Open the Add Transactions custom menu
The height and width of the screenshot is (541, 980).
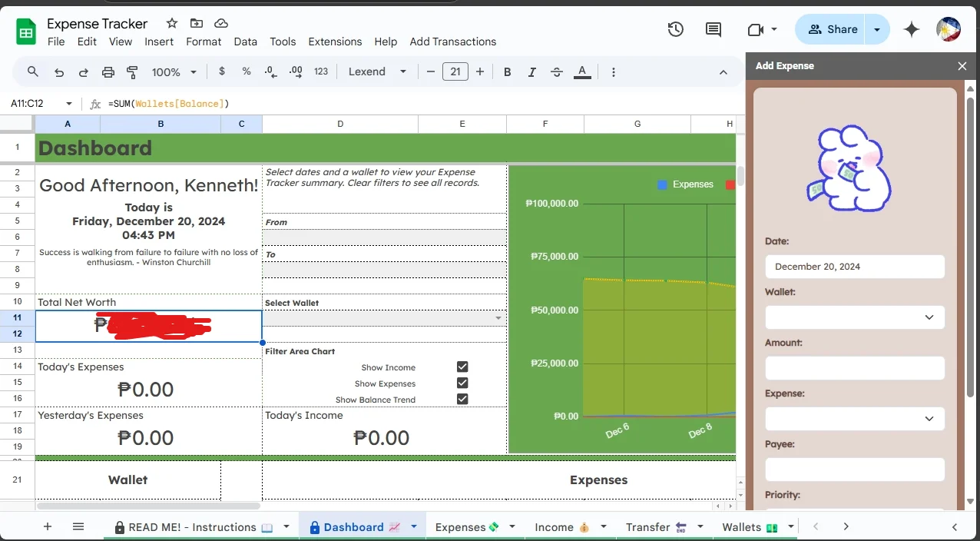453,41
